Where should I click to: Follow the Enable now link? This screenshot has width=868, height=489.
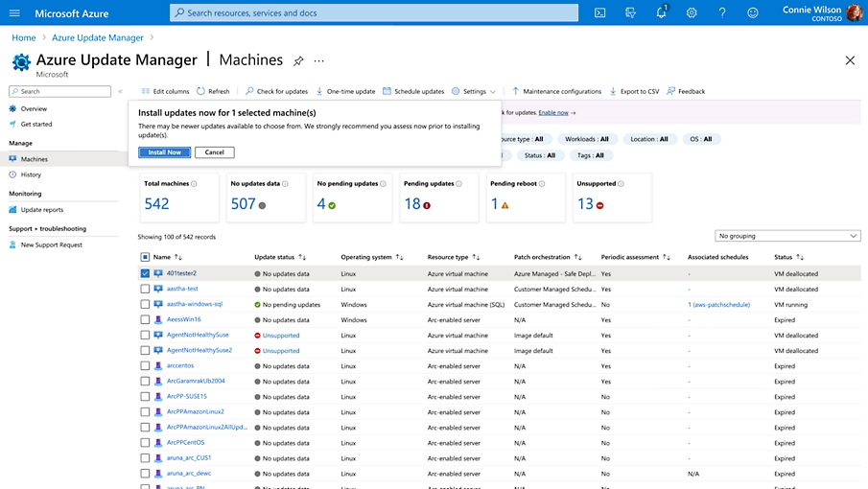tap(553, 113)
